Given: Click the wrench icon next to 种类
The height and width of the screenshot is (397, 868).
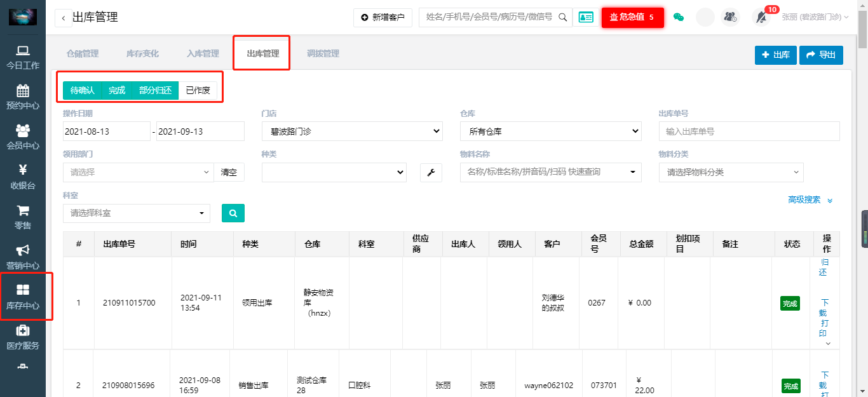Looking at the screenshot, I should click(x=431, y=172).
